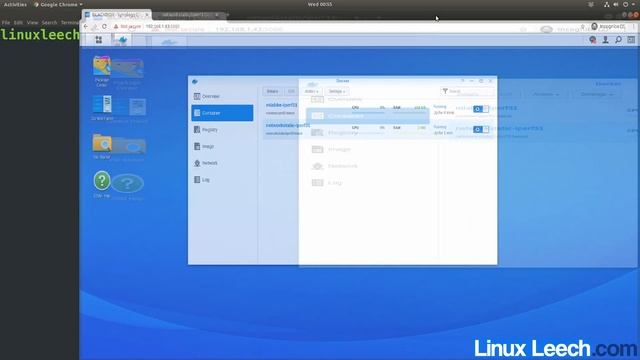
Task: Open DSM notifications icon in the top bar
Action: click(x=593, y=40)
